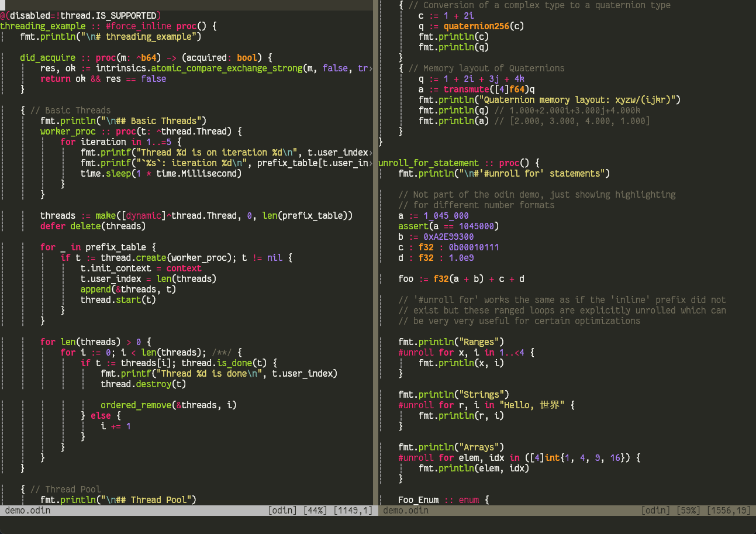Click the transmute keyword
The width and height of the screenshot is (756, 534).
click(466, 89)
